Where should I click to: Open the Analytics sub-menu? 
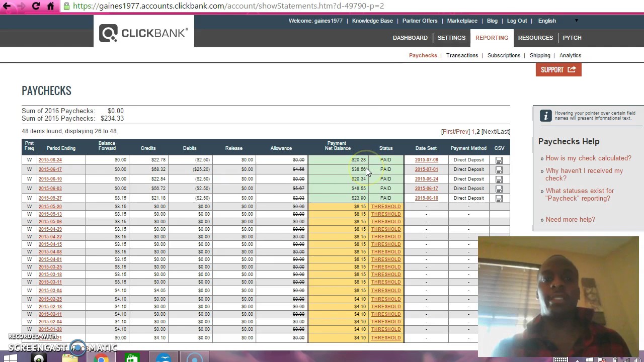click(x=570, y=55)
